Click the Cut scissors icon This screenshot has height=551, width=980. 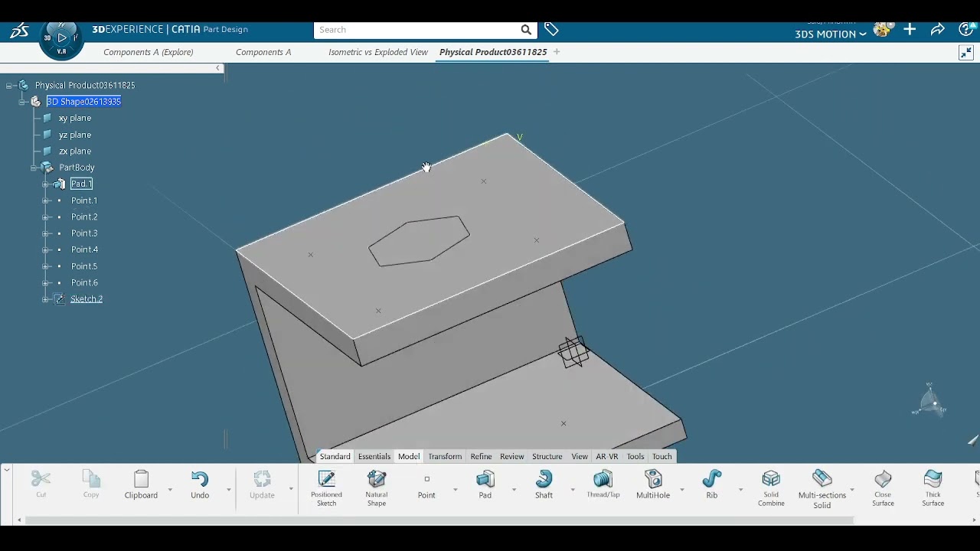(x=41, y=480)
